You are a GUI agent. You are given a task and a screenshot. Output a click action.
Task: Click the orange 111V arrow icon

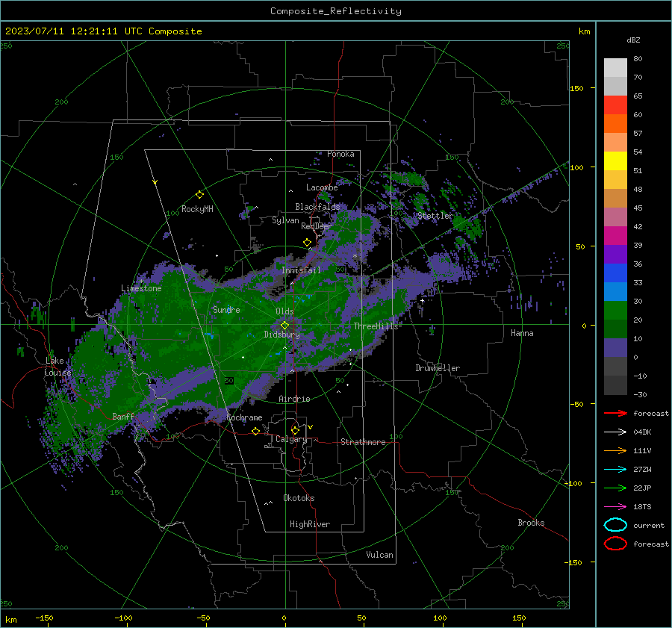pyautogui.click(x=615, y=450)
